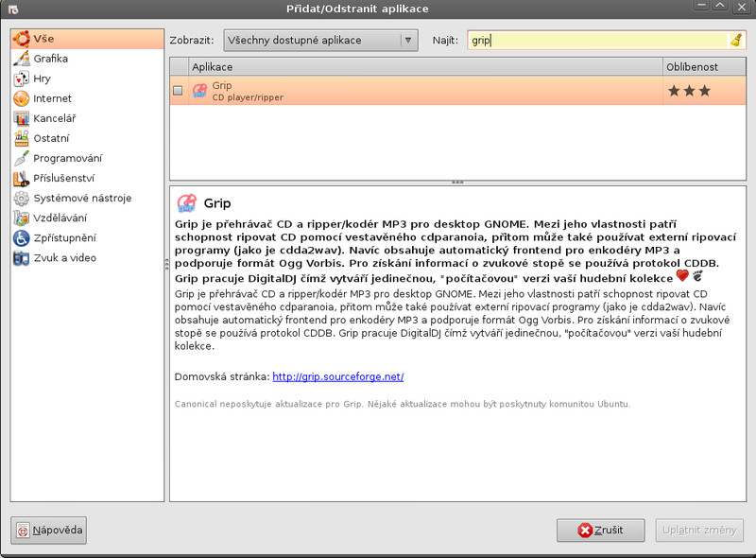Click the Canonical update notice text

coord(403,404)
